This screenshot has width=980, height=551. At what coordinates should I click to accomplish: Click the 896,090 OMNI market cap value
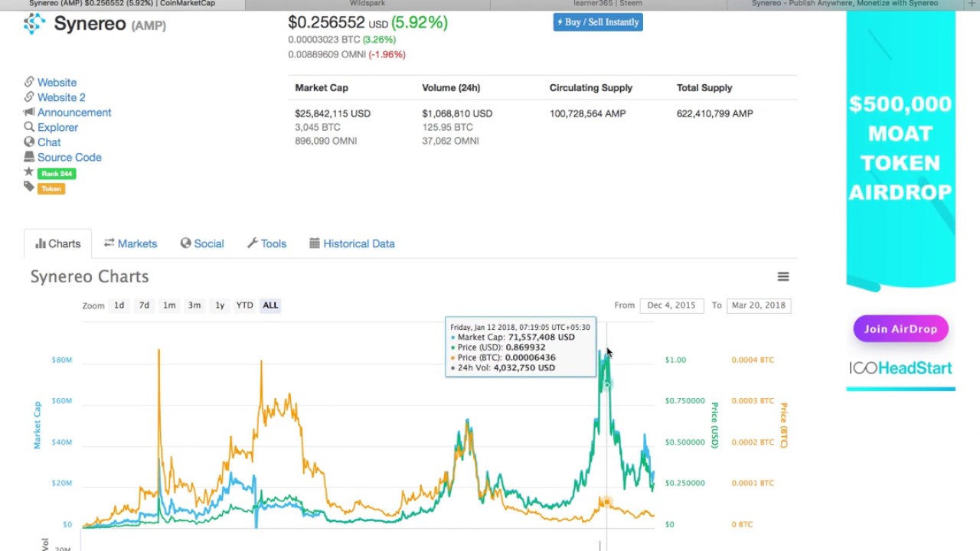tap(325, 141)
